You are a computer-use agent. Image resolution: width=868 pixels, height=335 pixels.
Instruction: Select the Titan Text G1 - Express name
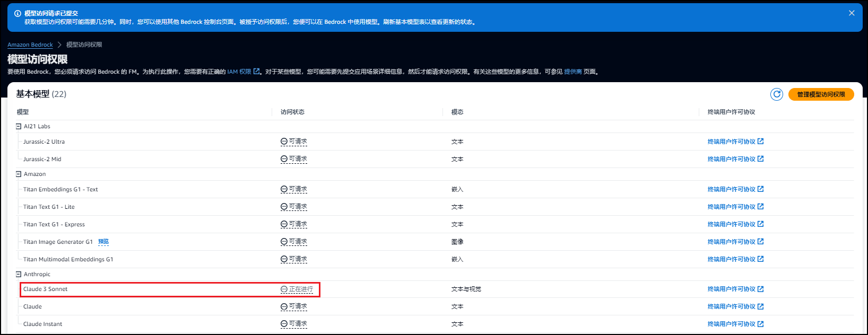click(54, 224)
